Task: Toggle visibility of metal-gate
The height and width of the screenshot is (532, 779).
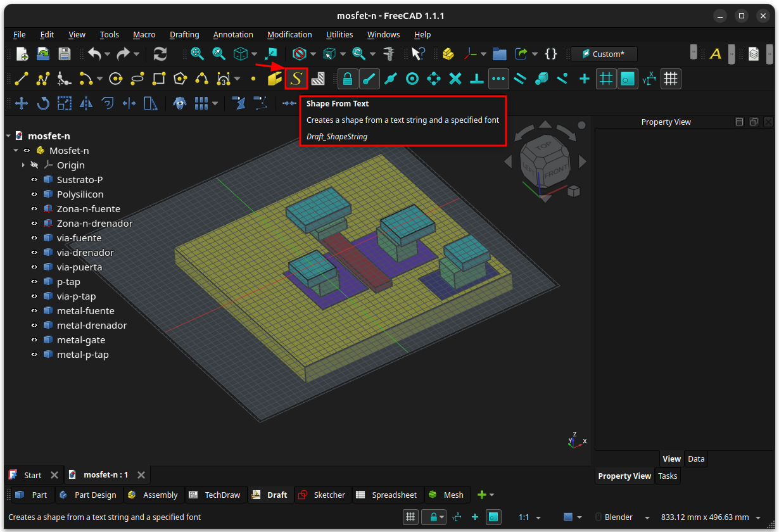Action: click(35, 340)
